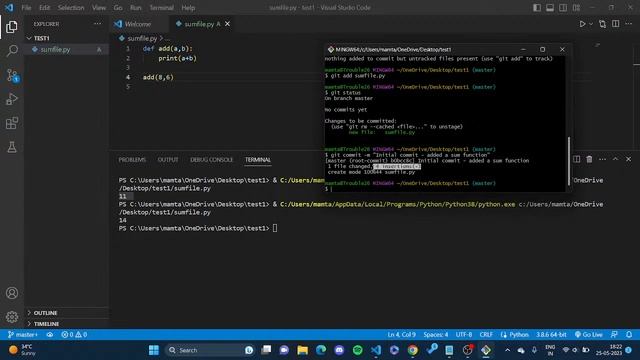The height and width of the screenshot is (360, 640).
Task: Change indentation via Spaces: 4
Action: (x=436, y=335)
